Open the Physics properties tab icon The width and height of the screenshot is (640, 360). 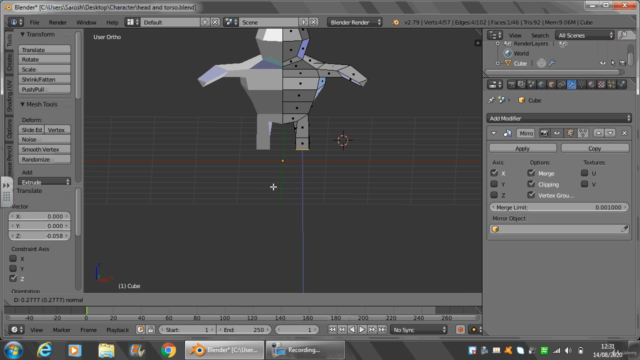621,84
